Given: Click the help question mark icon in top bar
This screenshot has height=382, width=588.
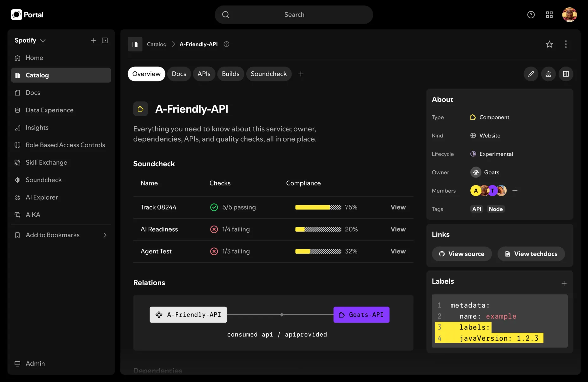Looking at the screenshot, I should click(531, 15).
